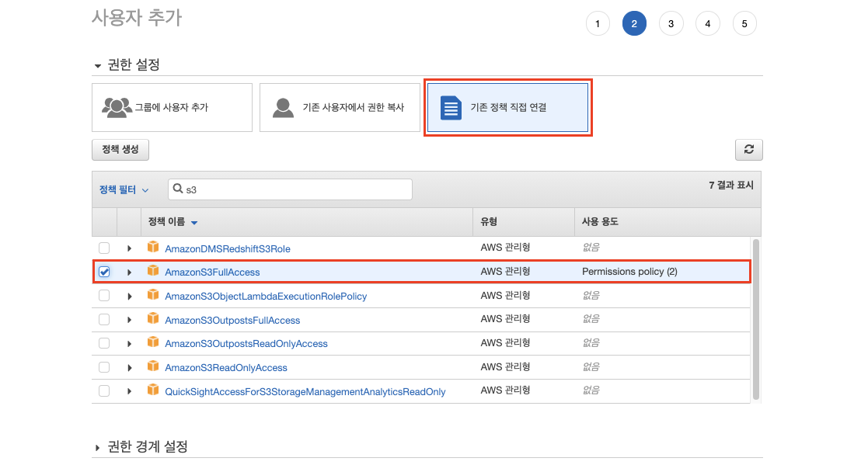Open the QuickSightAccessForS3StorageManagementAnalyticsReadOnly link
Screen dimensions: 868x472
[x=305, y=392]
